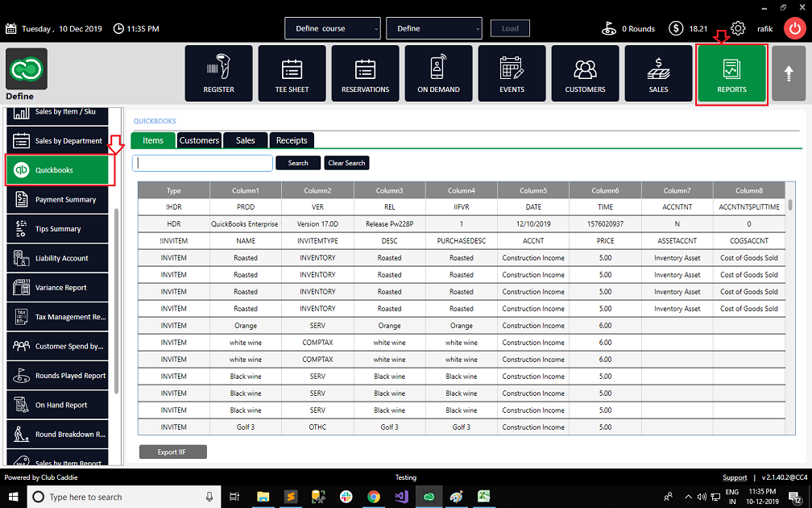Open Liability Account report
812x508 pixels.
57,258
